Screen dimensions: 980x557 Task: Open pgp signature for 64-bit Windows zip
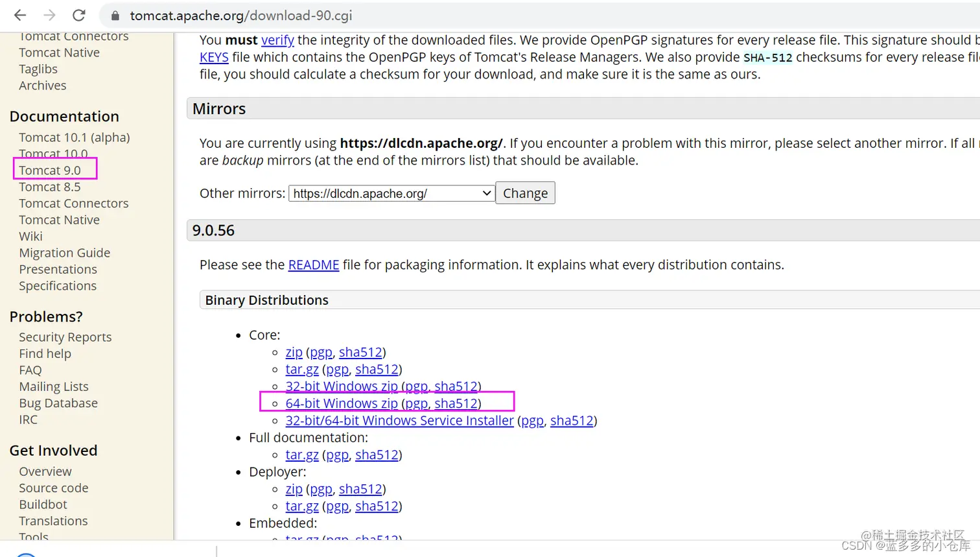[x=417, y=403]
